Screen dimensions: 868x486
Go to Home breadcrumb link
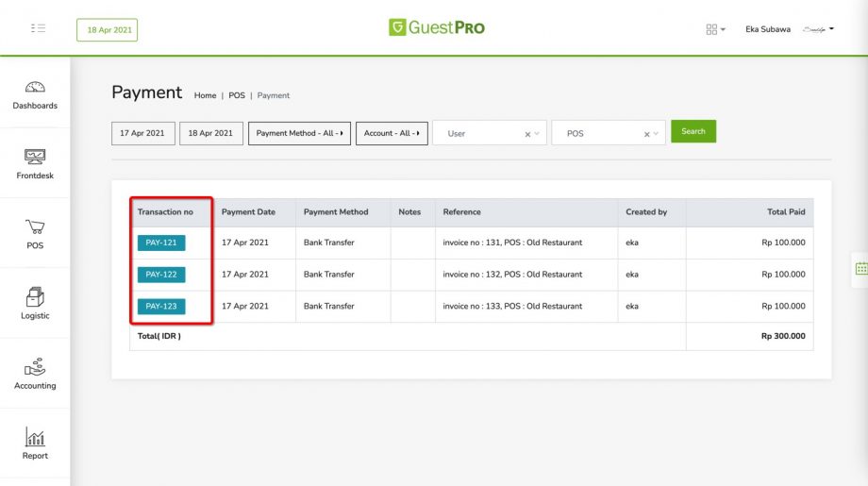tap(205, 95)
